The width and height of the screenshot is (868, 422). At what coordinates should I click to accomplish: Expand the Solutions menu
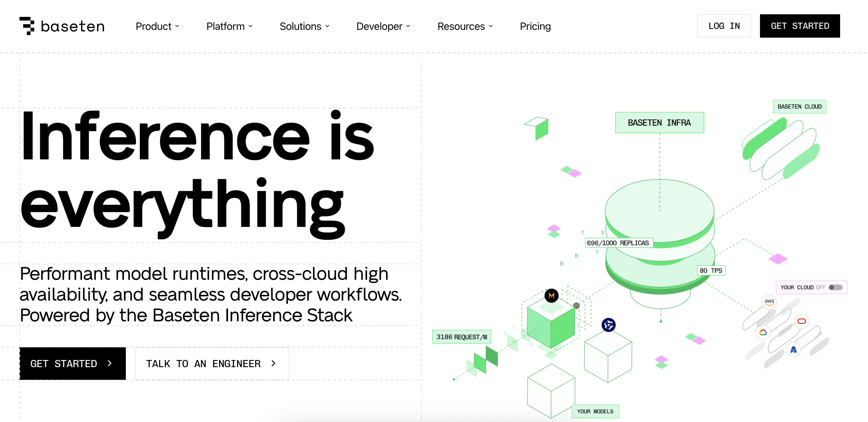coord(304,26)
